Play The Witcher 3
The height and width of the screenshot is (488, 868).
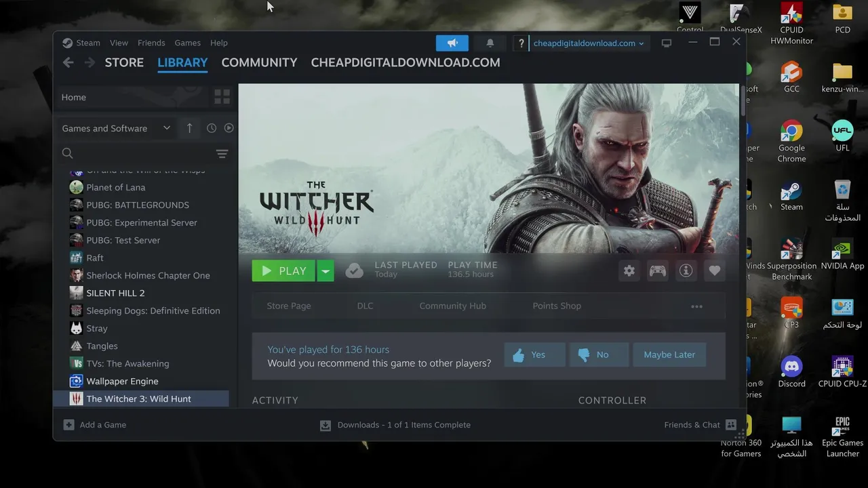click(284, 270)
